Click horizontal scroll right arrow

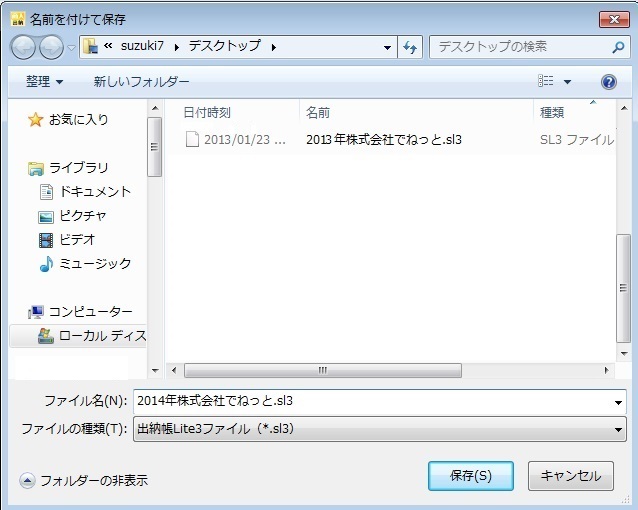606,370
